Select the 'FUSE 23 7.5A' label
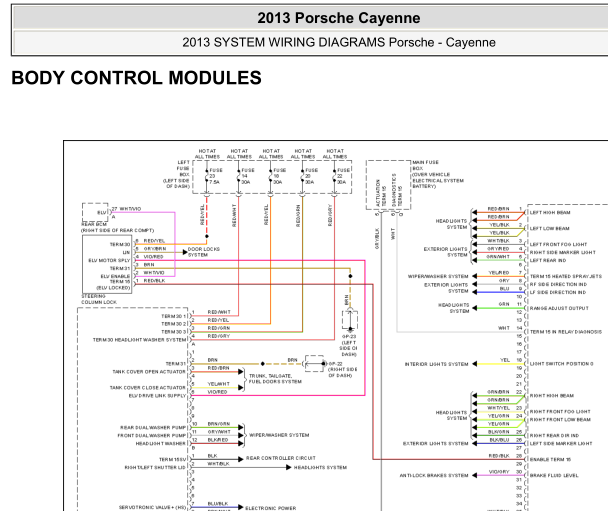 (x=216, y=176)
